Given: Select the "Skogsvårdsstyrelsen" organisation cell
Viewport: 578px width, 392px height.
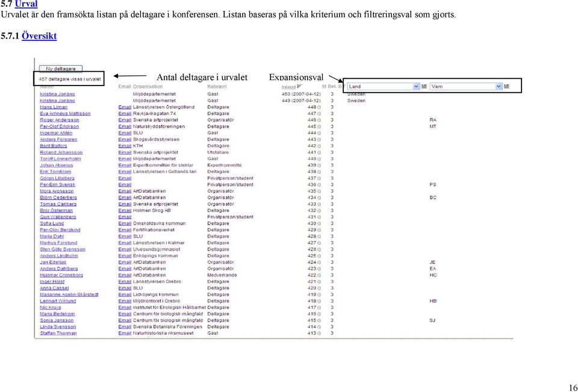Looking at the screenshot, I should click(x=157, y=139).
